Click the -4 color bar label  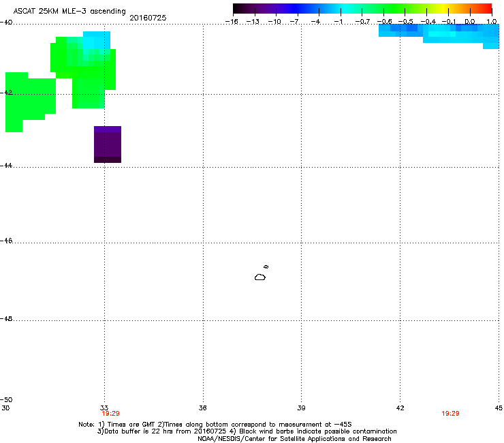tap(315, 22)
